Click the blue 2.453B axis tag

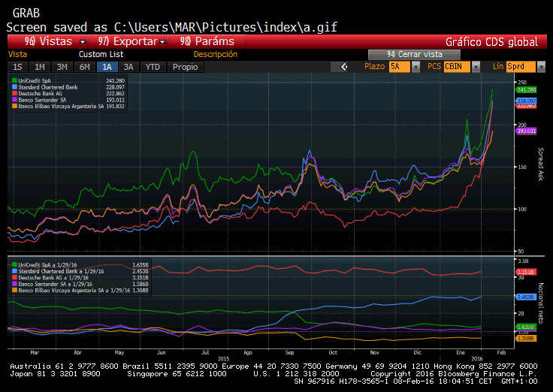pyautogui.click(x=526, y=297)
